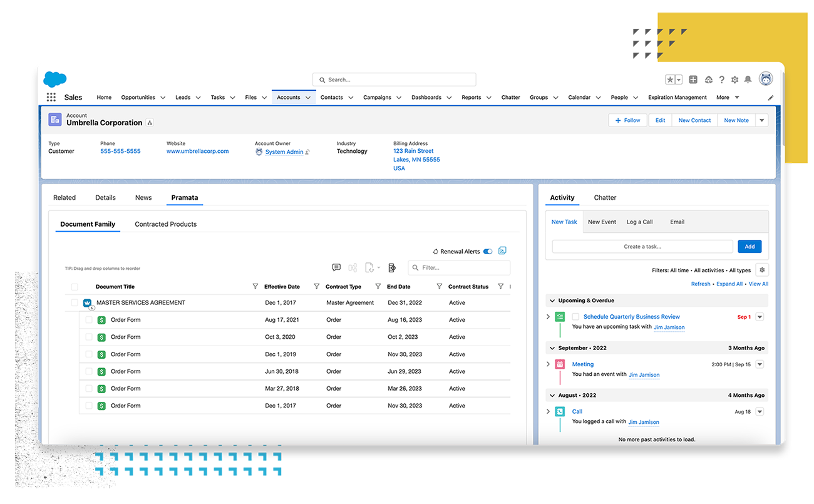The image size is (814, 504).
Task: Click the Salesforce cloud logo
Action: (x=55, y=79)
